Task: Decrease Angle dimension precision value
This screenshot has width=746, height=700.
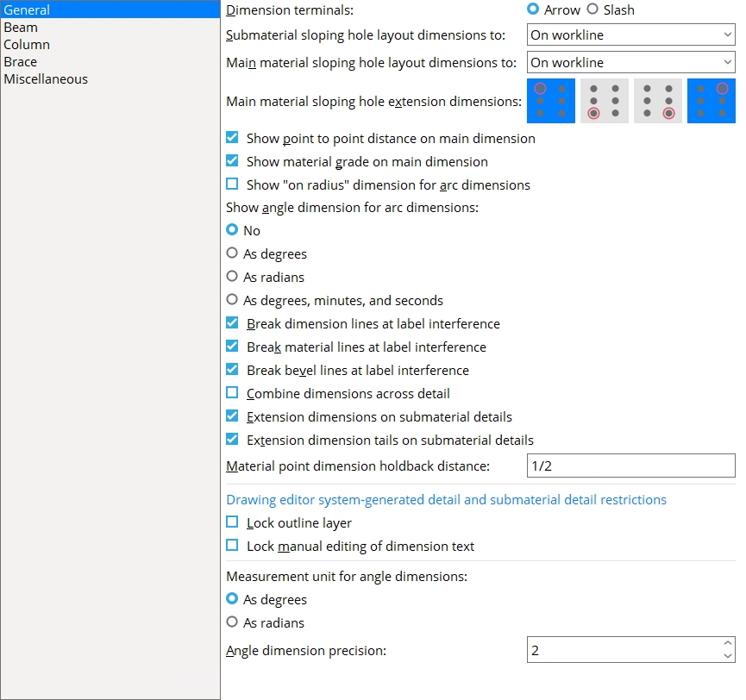Action: (727, 656)
